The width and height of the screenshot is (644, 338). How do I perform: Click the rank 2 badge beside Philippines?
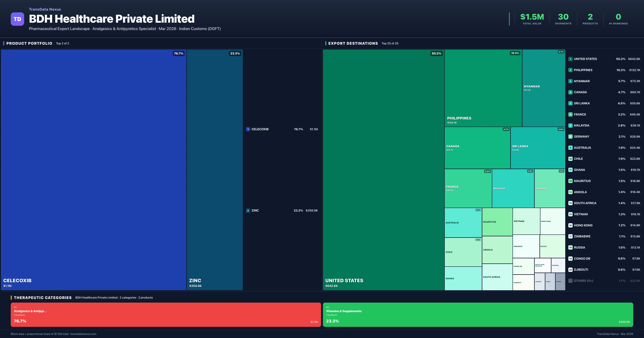(x=570, y=70)
